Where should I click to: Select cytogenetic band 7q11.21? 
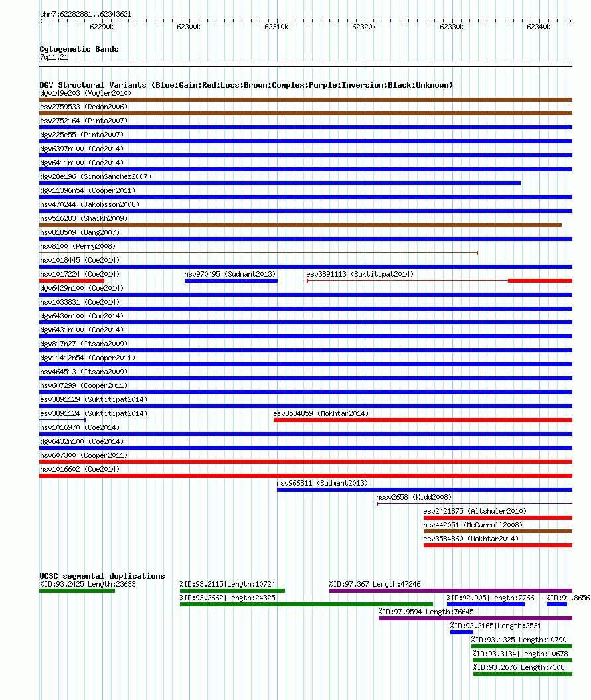point(54,57)
